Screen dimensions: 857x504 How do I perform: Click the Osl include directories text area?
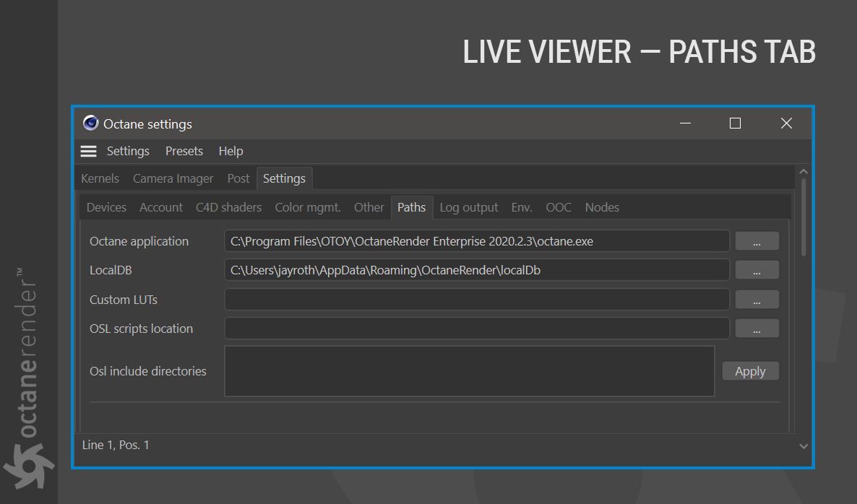pos(470,370)
